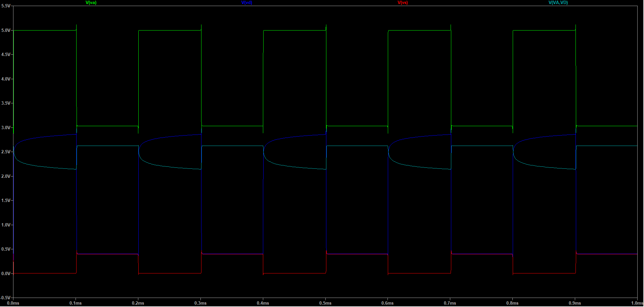Select the green V(va) trace label
This screenshot has height=307, width=644.
(91, 3)
